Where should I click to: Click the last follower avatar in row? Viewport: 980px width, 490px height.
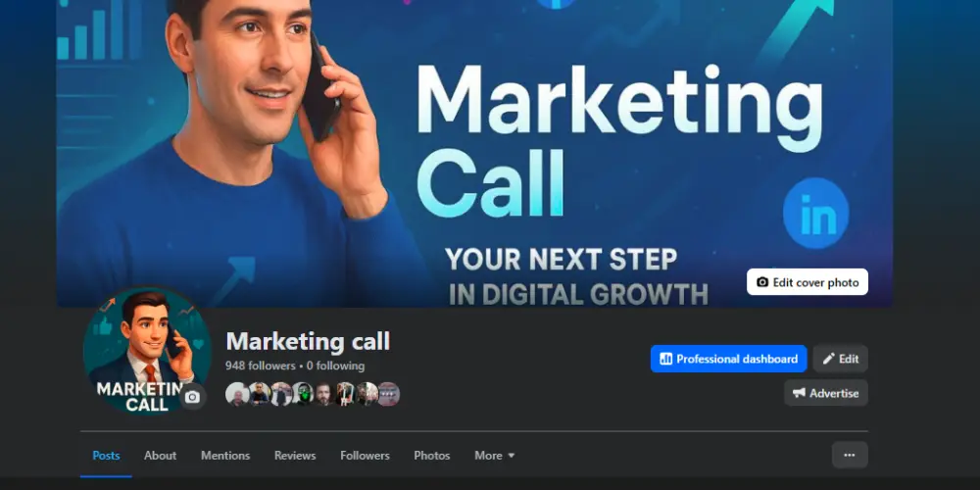388,394
